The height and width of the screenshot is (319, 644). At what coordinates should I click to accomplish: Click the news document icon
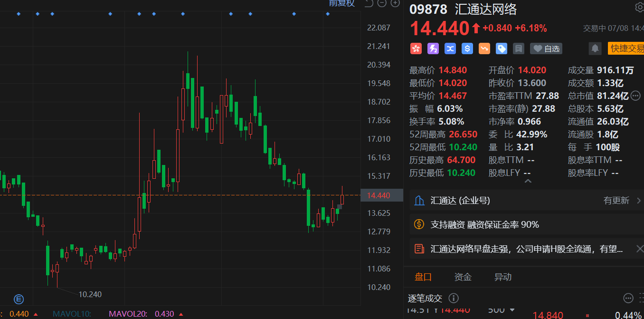(419, 248)
